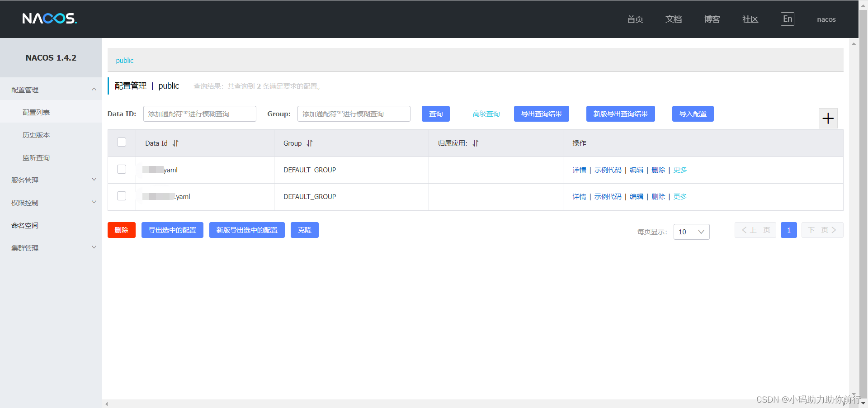The image size is (868, 408).
Task: Open 示例代码 for first yaml row
Action: tap(608, 170)
